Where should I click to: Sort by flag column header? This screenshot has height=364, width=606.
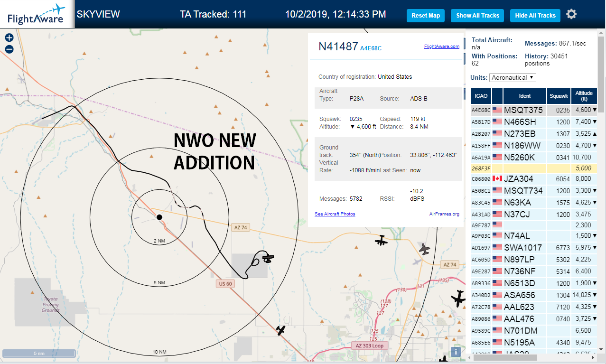497,96
